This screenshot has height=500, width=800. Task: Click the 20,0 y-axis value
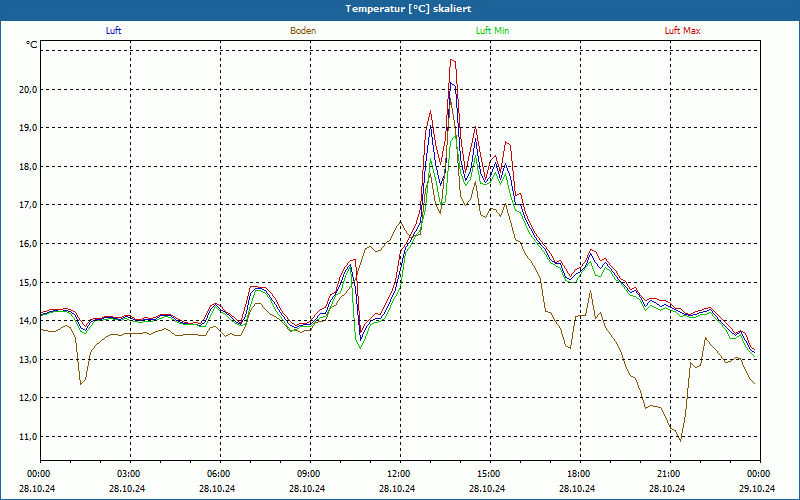[29, 89]
